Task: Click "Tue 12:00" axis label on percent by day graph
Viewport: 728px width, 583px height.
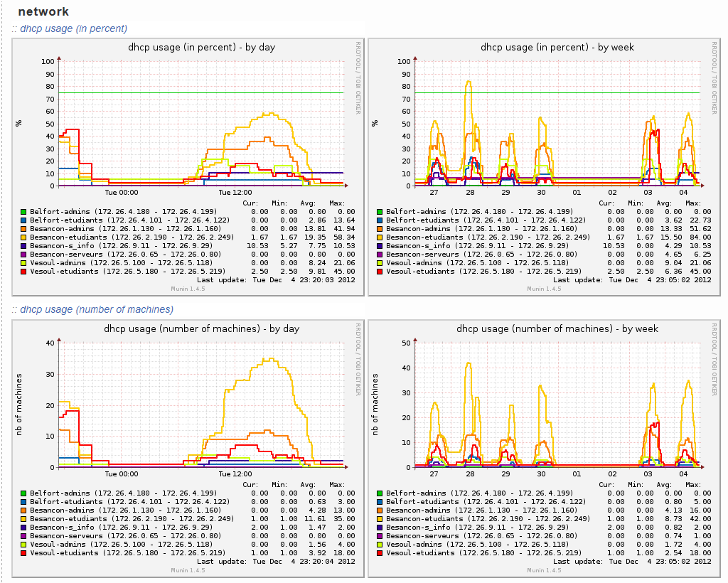Action: (235, 193)
